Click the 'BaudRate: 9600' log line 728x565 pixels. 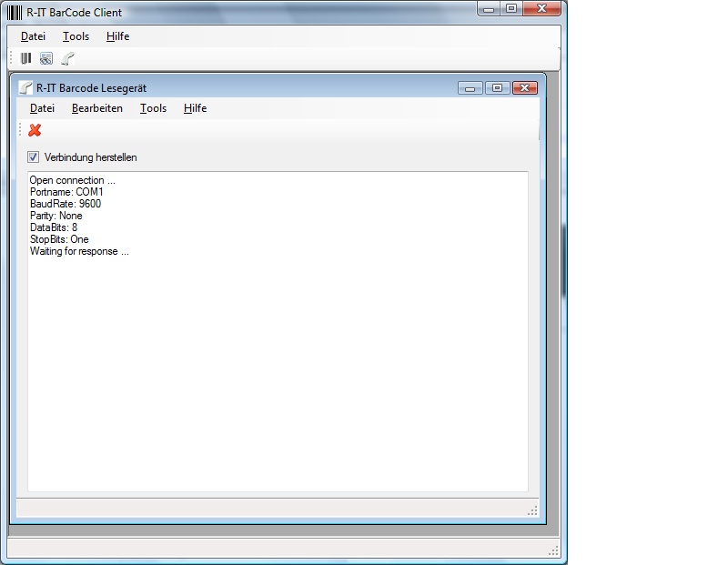66,204
